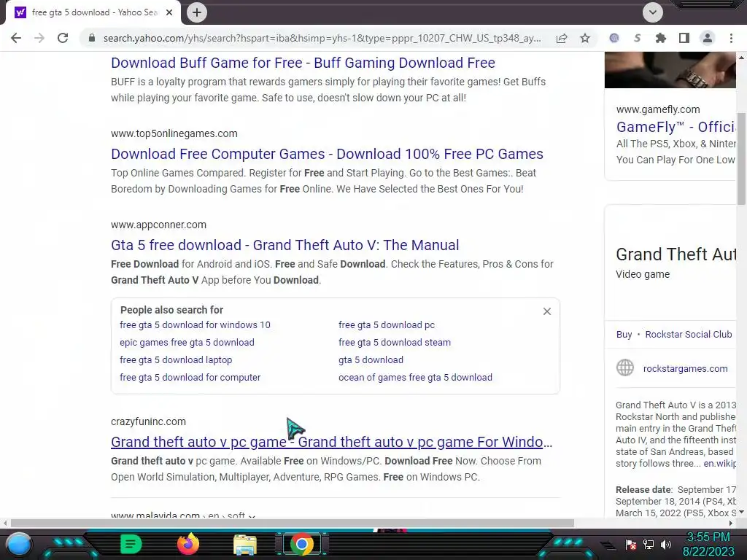Open the Start orb button
Image resolution: width=747 pixels, height=560 pixels.
20,545
